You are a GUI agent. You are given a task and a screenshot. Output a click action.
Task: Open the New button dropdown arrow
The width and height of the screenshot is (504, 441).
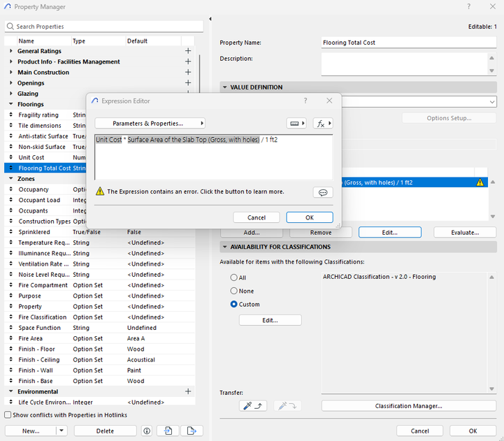pos(62,431)
